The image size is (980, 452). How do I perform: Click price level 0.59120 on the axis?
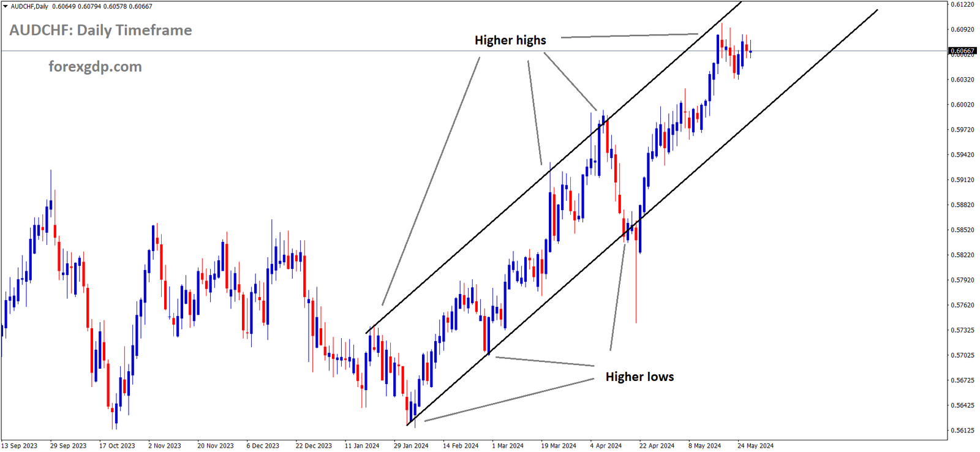click(962, 180)
